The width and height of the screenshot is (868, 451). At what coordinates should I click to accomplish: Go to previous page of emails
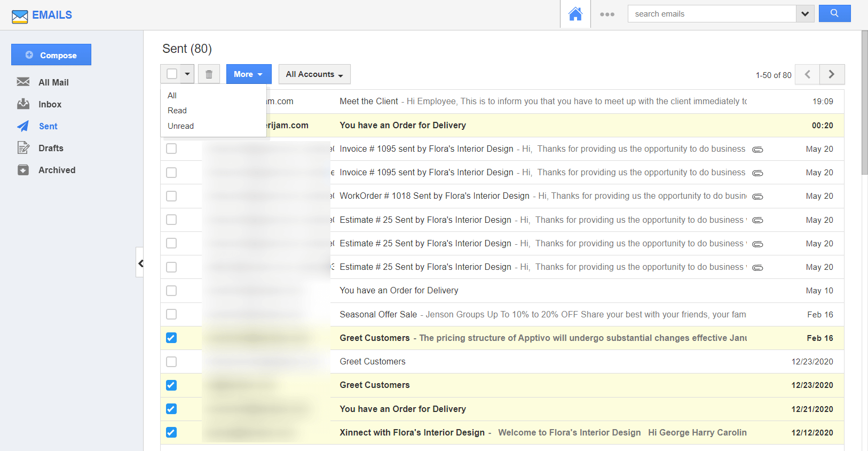pos(808,74)
